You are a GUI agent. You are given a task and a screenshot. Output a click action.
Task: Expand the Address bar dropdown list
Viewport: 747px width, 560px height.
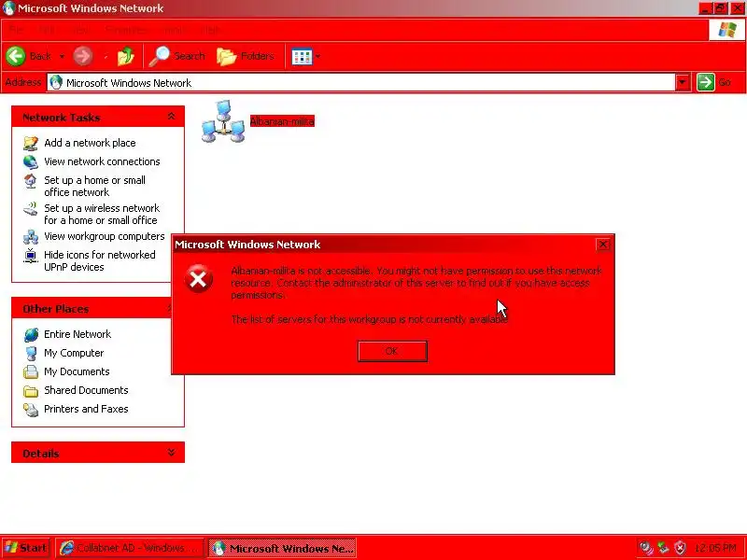[683, 82]
